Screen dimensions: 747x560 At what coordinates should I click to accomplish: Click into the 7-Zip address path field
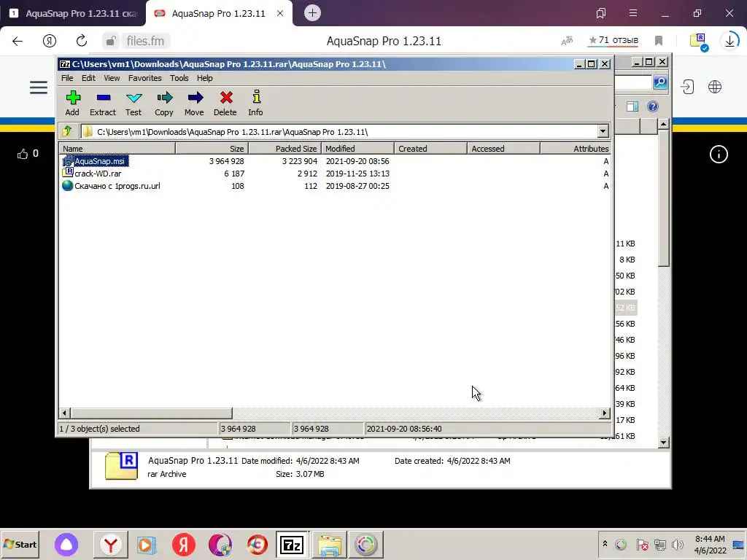tap(338, 131)
